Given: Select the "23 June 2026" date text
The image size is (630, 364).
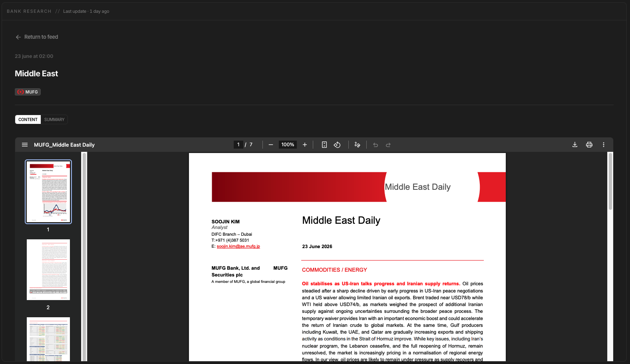Looking at the screenshot, I should 317,247.
